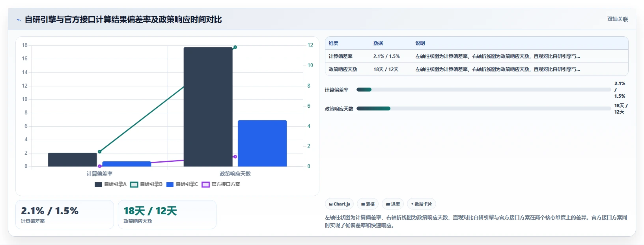
Task: Click the 政策响应天数 progress label
Action: pos(339,109)
